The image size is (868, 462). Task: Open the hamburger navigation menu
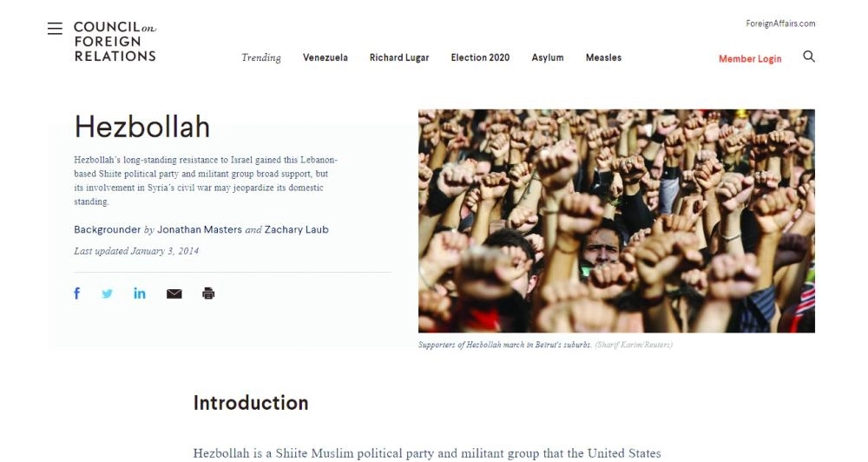[x=55, y=29]
